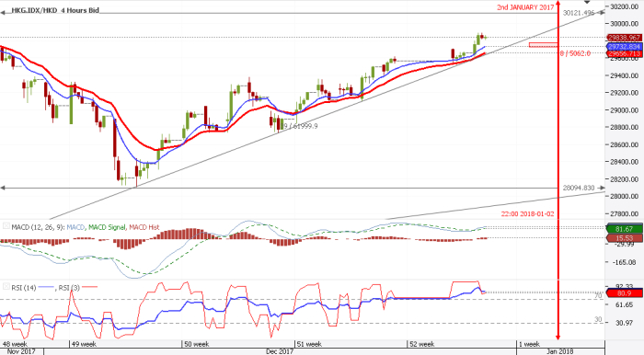This screenshot has height=355, width=644.
Task: Click the Dec 2017 month label
Action: click(x=280, y=351)
